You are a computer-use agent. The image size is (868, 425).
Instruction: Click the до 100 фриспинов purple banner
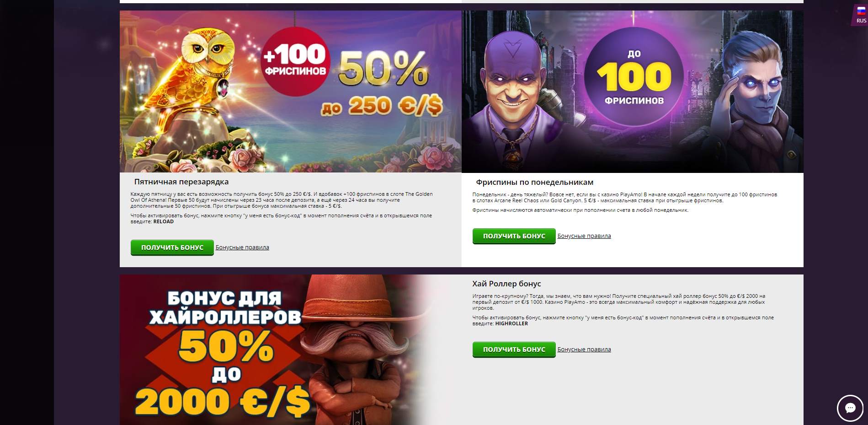633,91
